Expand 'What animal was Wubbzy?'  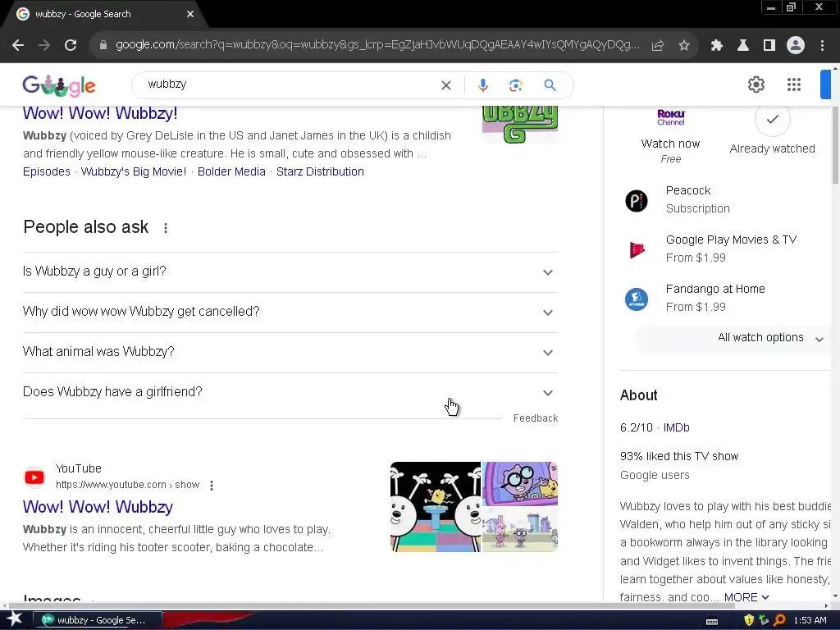(290, 353)
